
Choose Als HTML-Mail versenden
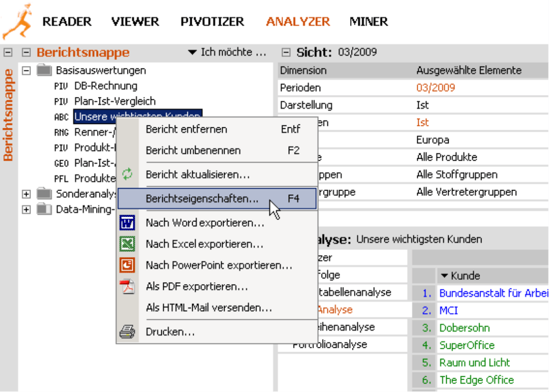pos(217,308)
